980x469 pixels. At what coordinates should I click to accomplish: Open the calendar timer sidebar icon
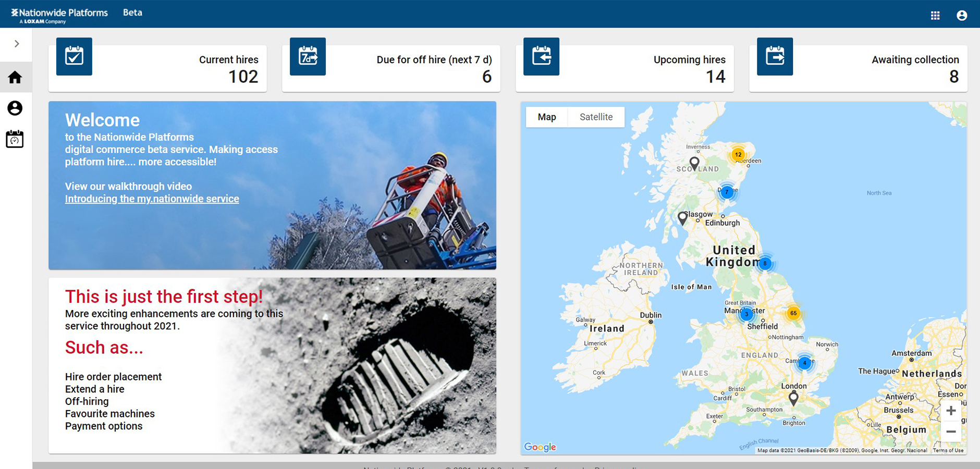coord(15,139)
